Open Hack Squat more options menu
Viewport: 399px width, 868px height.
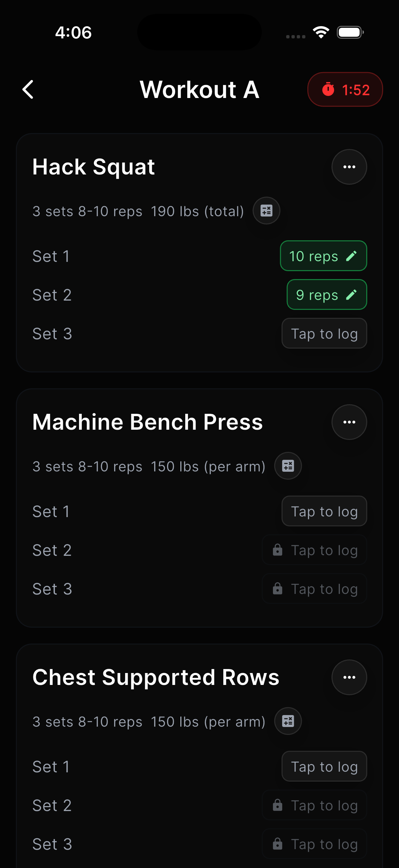tap(349, 167)
